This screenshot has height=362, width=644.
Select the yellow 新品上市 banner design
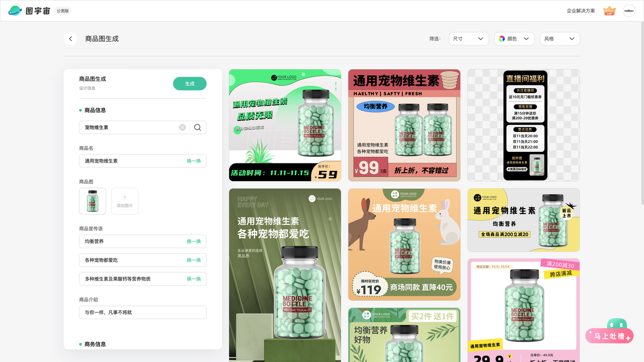[524, 220]
